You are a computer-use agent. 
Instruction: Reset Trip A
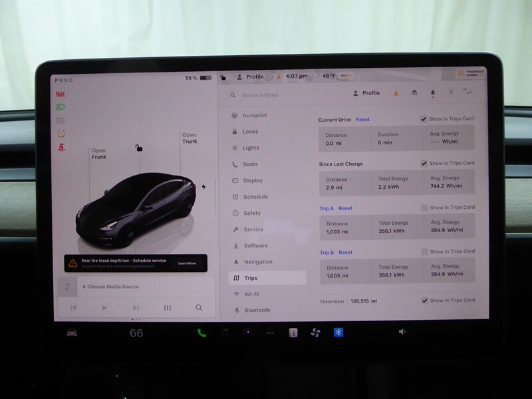click(x=345, y=208)
